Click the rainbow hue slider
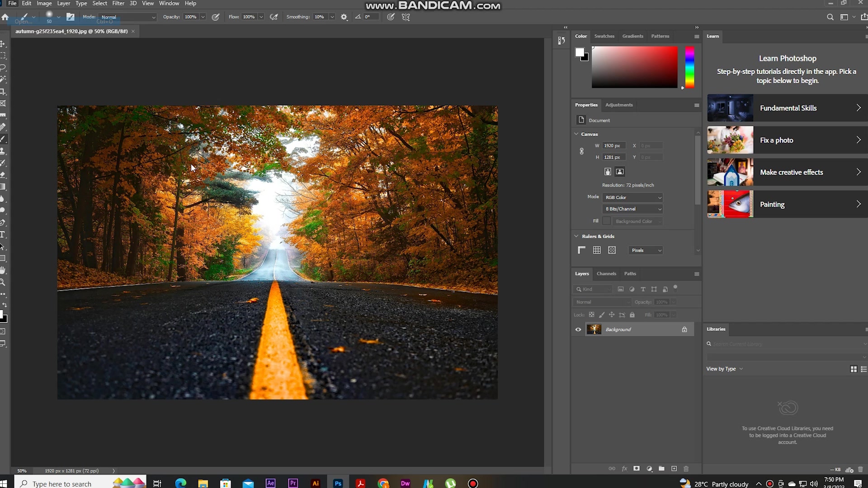 [689, 67]
